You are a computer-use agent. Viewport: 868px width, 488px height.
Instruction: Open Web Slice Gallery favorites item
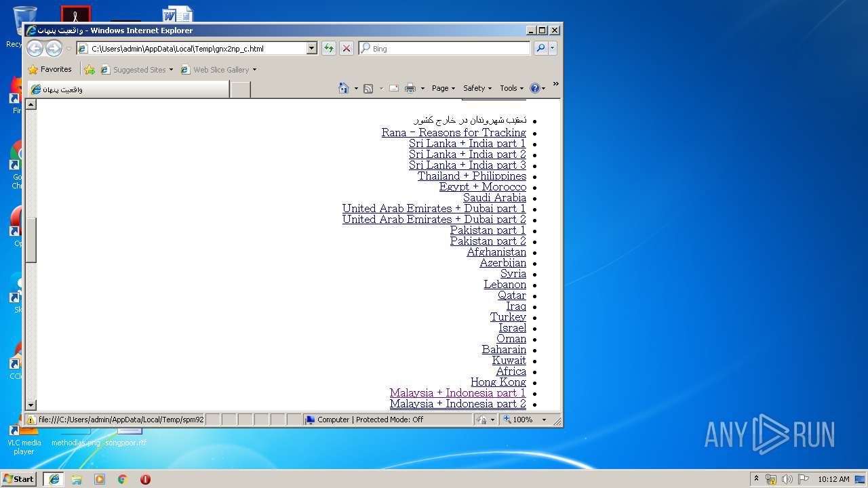coord(218,69)
